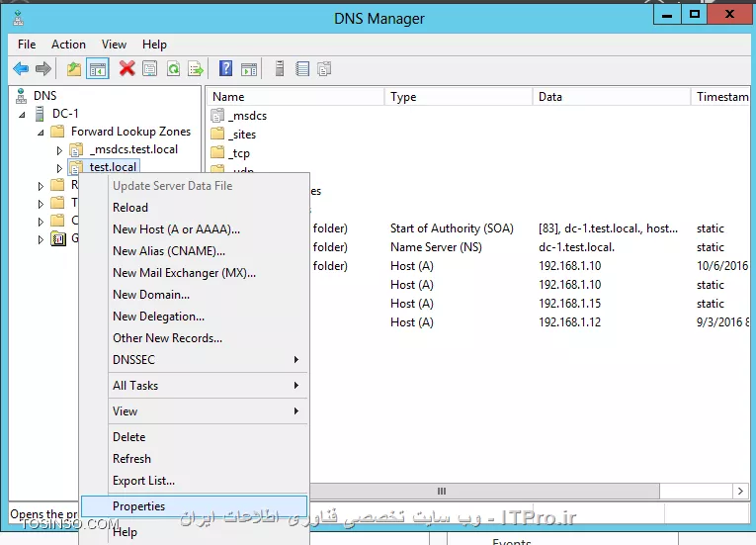Click the Export List toolbar icon
Image resolution: width=756 pixels, height=545 pixels.
click(196, 69)
